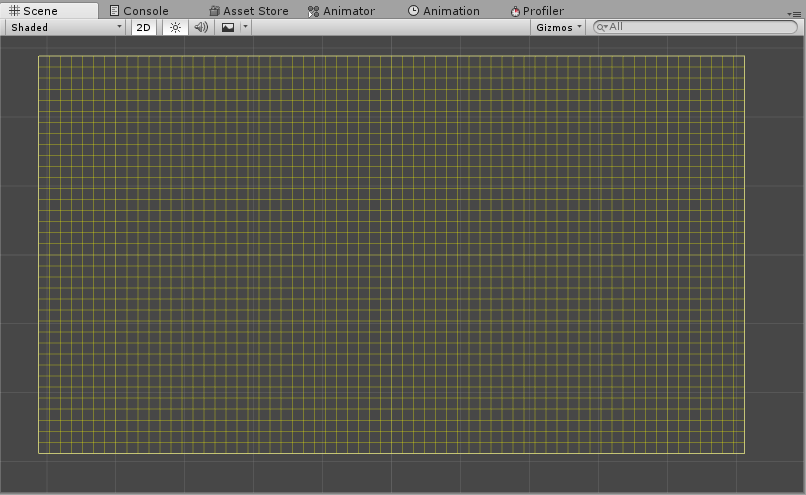The height and width of the screenshot is (495, 806).
Task: Open the panel options menu icon
Action: (794, 14)
